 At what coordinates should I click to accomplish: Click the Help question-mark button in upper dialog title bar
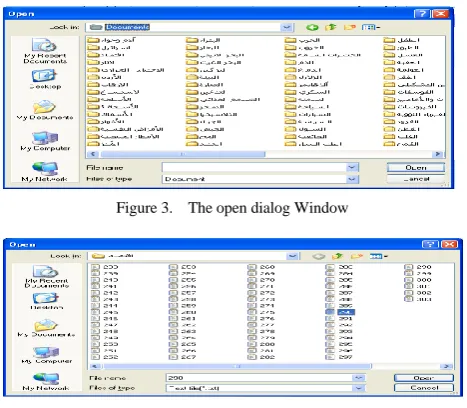coord(422,13)
